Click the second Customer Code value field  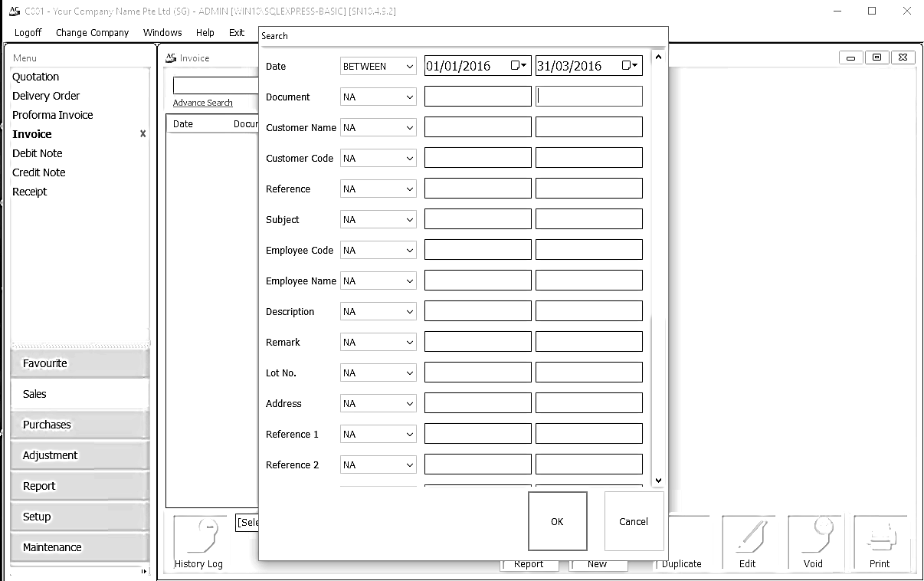[589, 158]
